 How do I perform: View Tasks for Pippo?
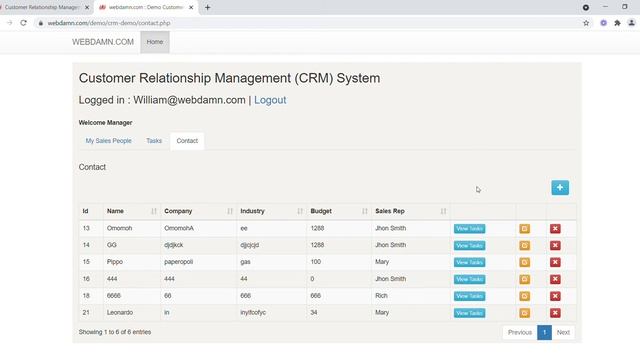click(x=469, y=262)
